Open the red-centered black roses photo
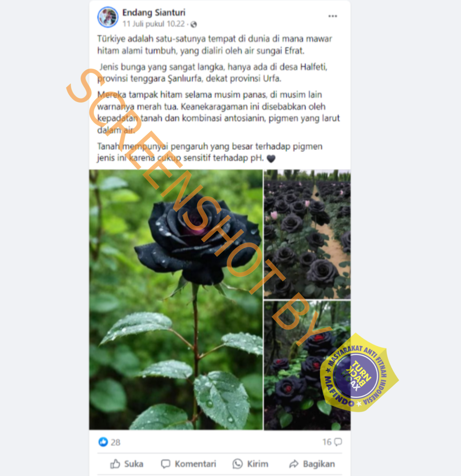Viewport: 461px width, 476px height. (x=307, y=365)
